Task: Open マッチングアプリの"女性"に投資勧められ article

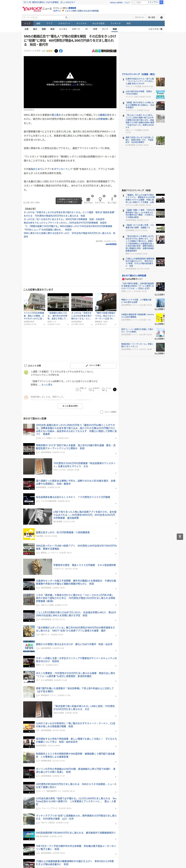Action: tap(76, 817)
